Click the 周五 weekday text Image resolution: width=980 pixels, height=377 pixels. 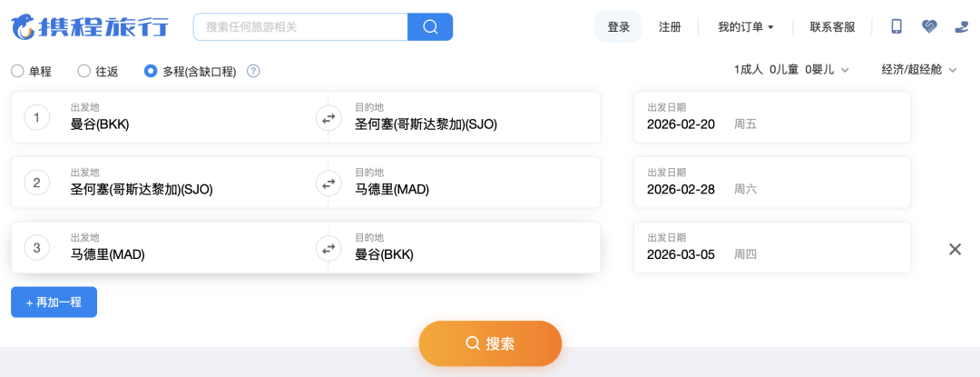point(745,124)
